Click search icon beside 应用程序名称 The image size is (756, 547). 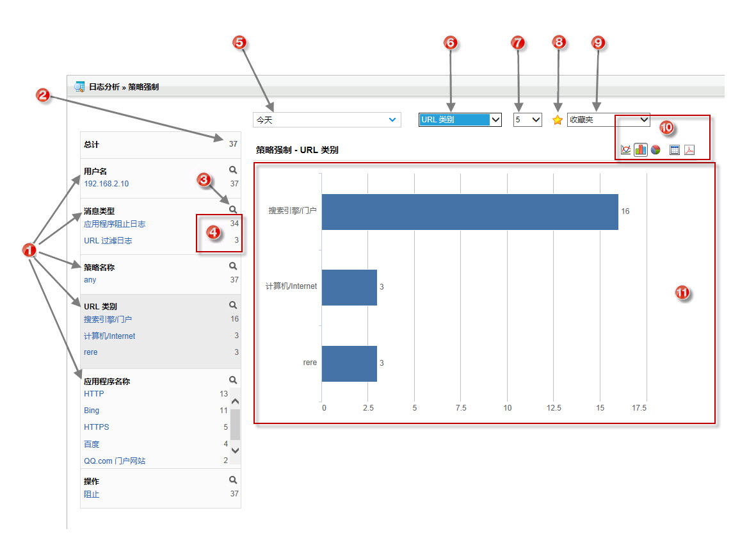coord(233,380)
